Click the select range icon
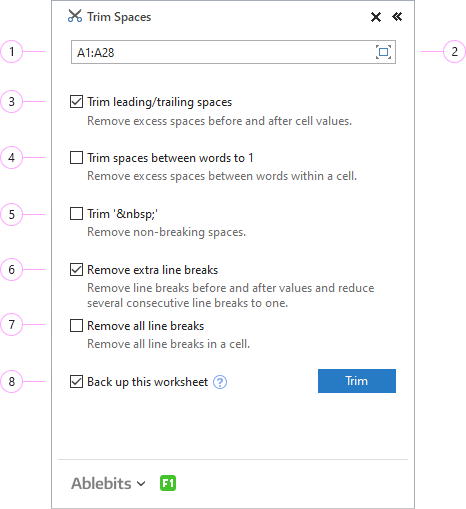The image size is (466, 509). tap(383, 52)
